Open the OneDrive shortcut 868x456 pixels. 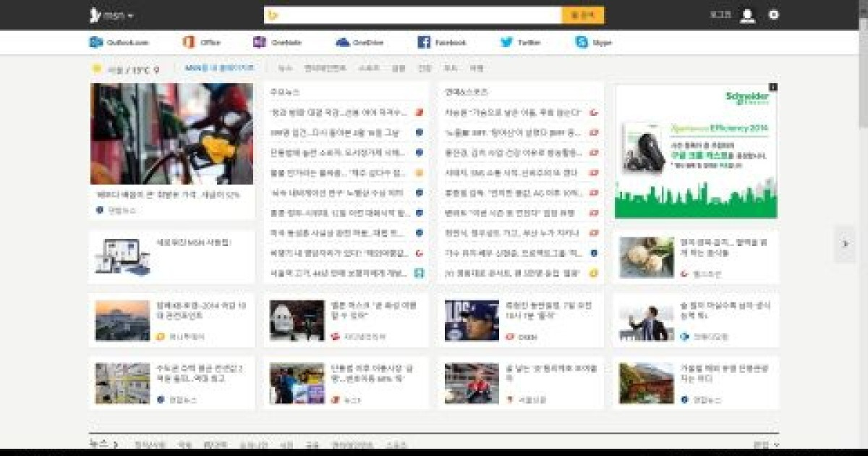tap(360, 43)
